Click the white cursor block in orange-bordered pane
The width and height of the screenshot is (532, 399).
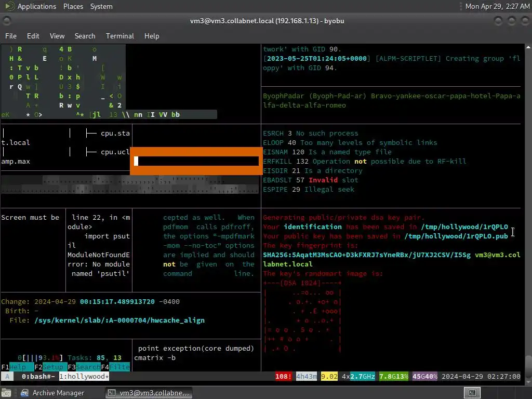tap(136, 161)
